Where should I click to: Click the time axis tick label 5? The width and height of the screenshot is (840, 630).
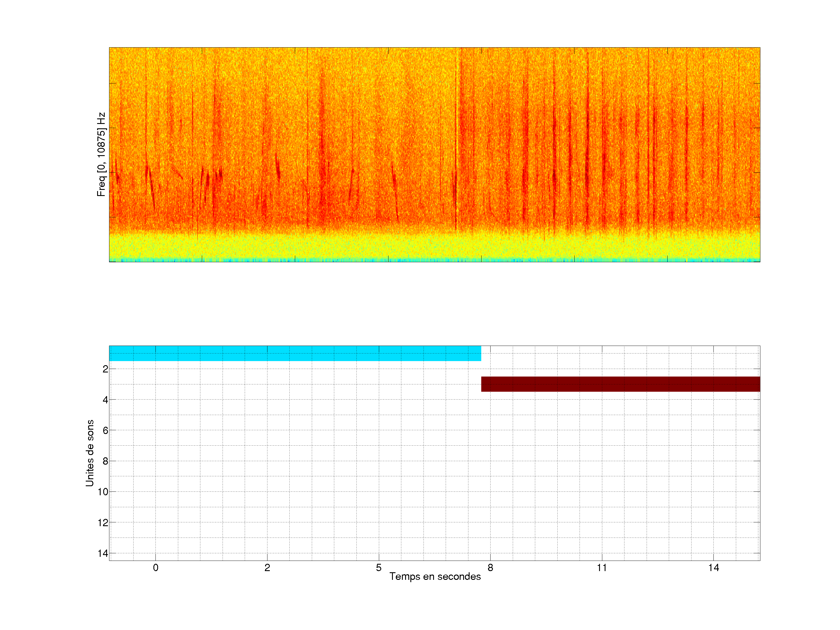click(379, 568)
